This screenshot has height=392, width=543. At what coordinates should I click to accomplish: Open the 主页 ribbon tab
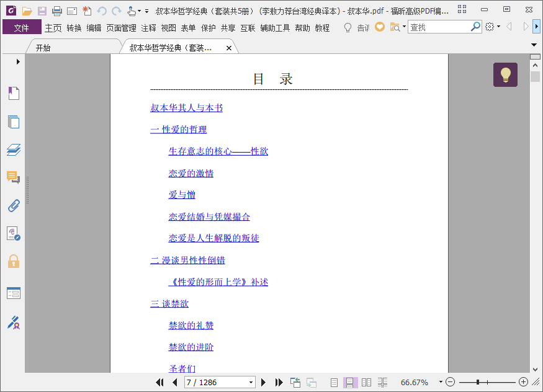click(53, 28)
